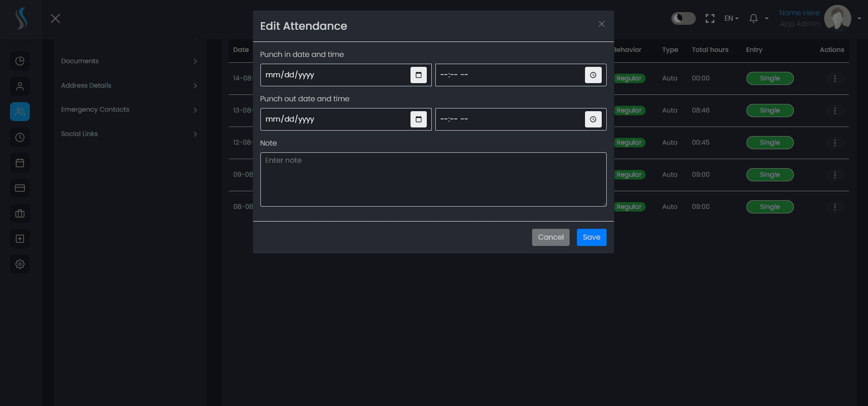Viewport: 868px width, 406px height.
Task: Expand the Emergency Contacts section
Action: pos(129,110)
